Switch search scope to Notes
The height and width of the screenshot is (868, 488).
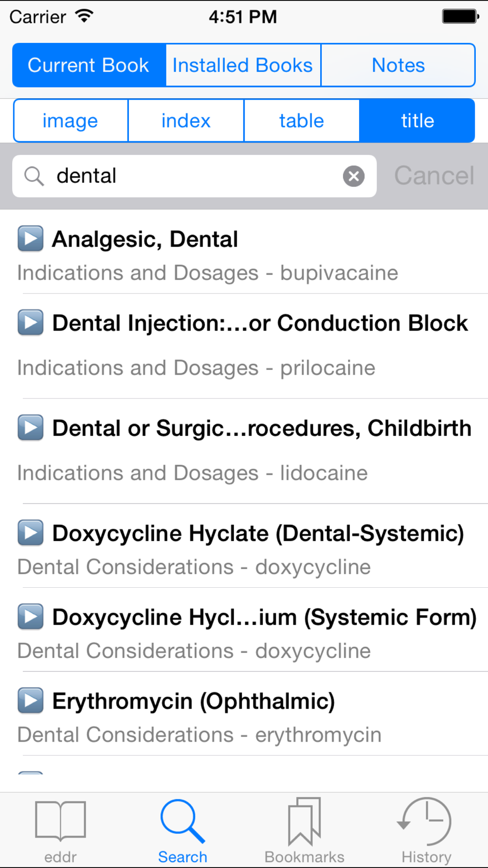pos(398,65)
